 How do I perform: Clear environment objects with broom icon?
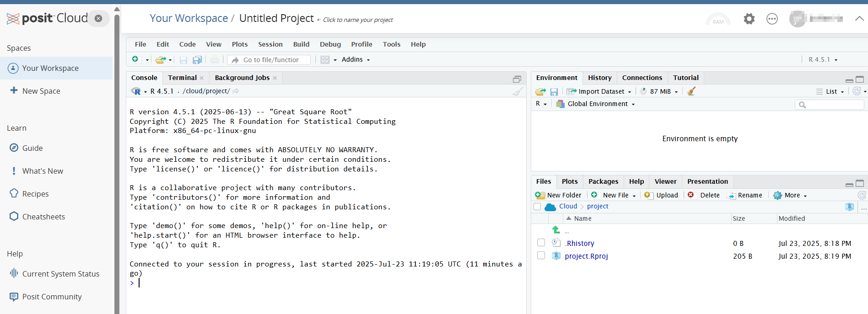(x=691, y=91)
